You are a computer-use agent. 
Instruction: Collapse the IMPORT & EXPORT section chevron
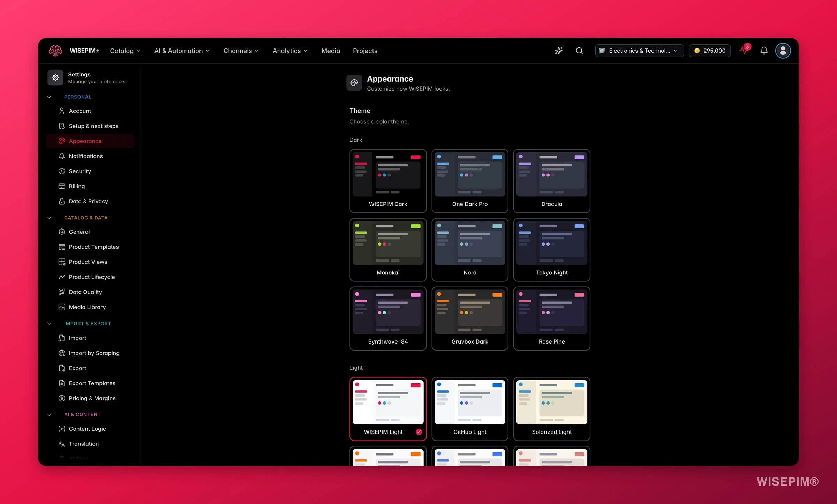[49, 324]
